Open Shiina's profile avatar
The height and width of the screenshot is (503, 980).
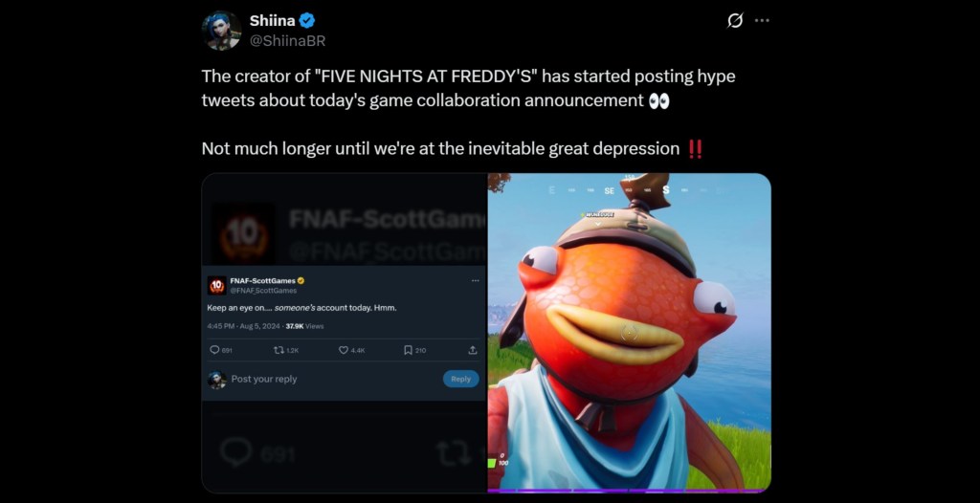click(221, 31)
